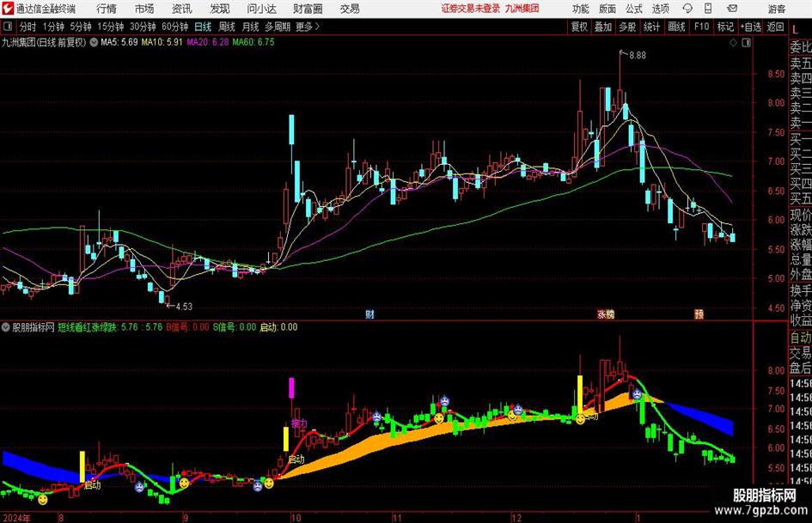The height and width of the screenshot is (523, 812).
Task: Select the 日线 daily period
Action: tap(203, 27)
